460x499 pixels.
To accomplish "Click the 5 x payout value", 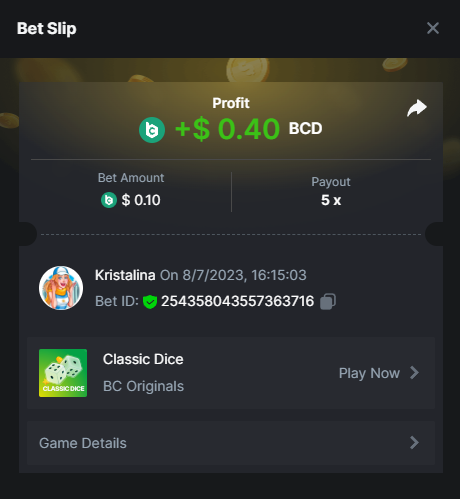I will 331,200.
